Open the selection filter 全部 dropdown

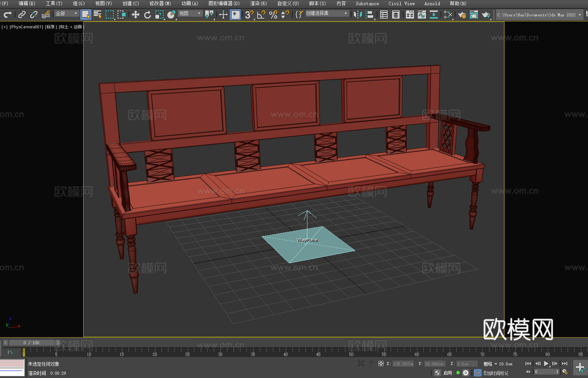coord(67,13)
